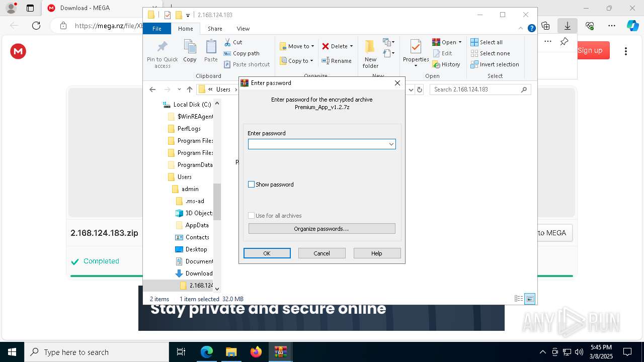Select the PerfLogs folder

(184, 129)
